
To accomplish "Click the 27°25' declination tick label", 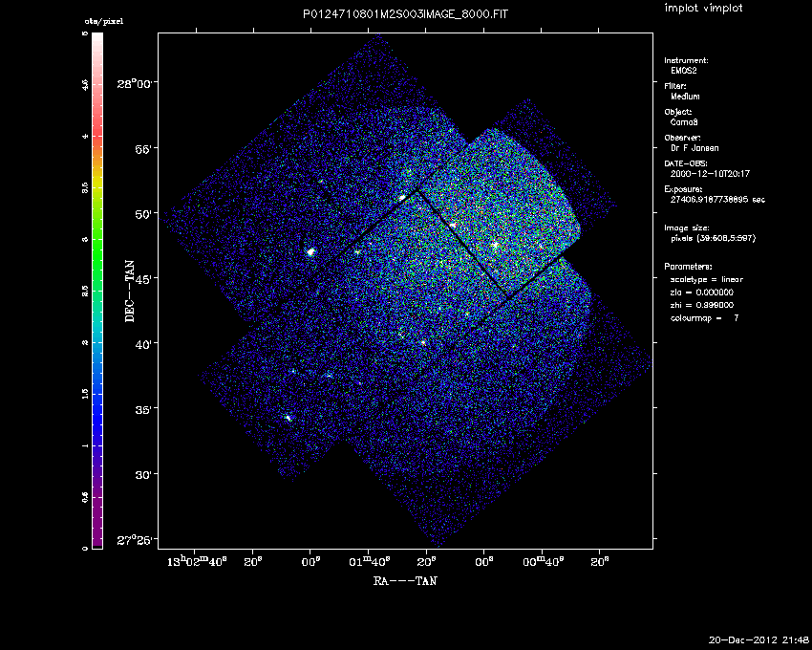I will (x=137, y=540).
